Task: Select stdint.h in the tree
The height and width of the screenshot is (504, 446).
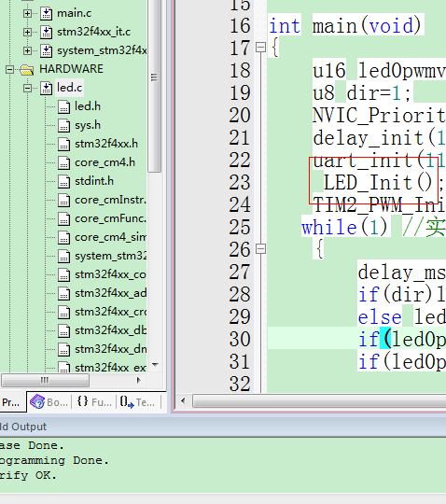Action: click(x=94, y=181)
